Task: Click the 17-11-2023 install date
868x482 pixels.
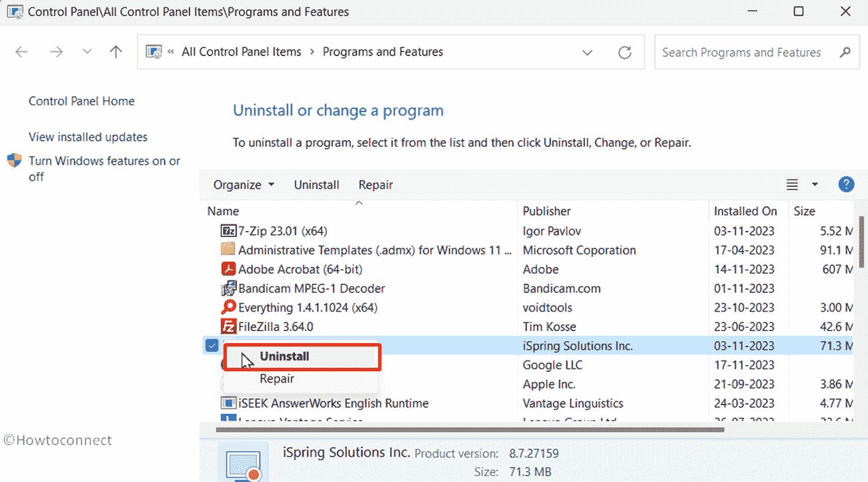Action: pos(744,365)
